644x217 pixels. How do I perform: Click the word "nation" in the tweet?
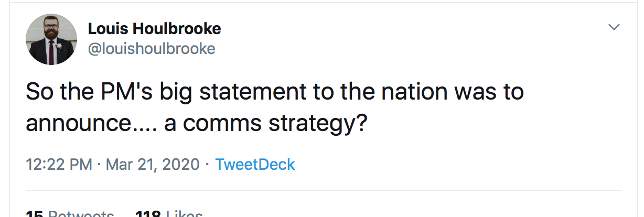pos(415,92)
